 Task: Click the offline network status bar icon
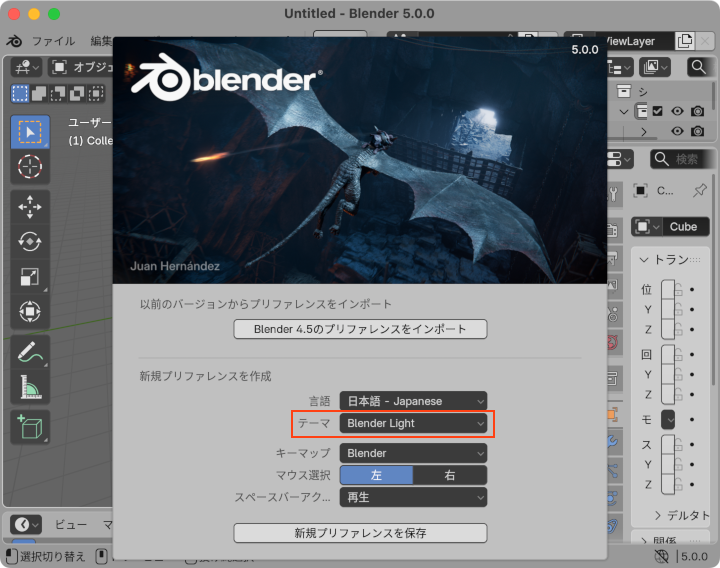point(661,557)
